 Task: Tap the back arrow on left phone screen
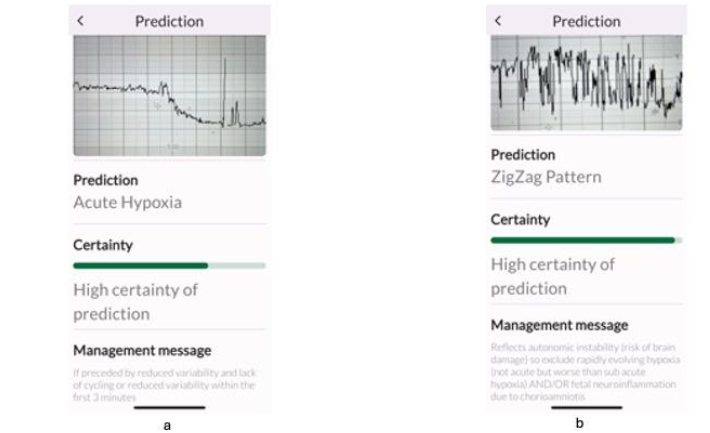pos(81,21)
